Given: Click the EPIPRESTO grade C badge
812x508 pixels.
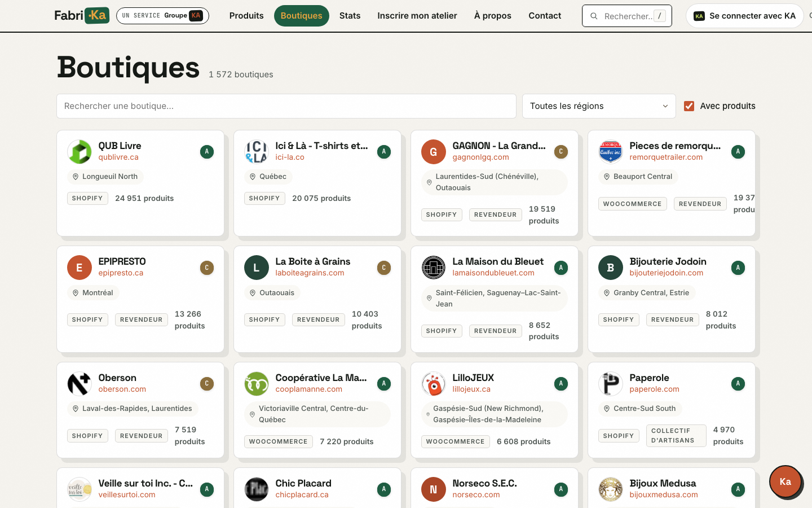Looking at the screenshot, I should coord(207,268).
